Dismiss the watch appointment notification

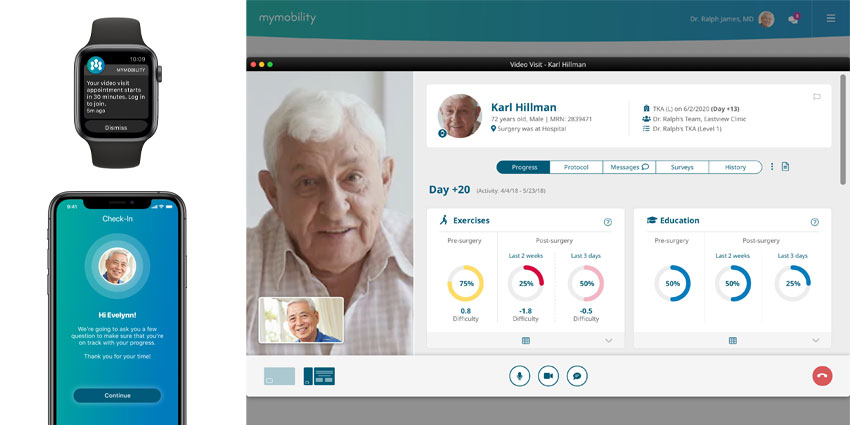pos(115,128)
